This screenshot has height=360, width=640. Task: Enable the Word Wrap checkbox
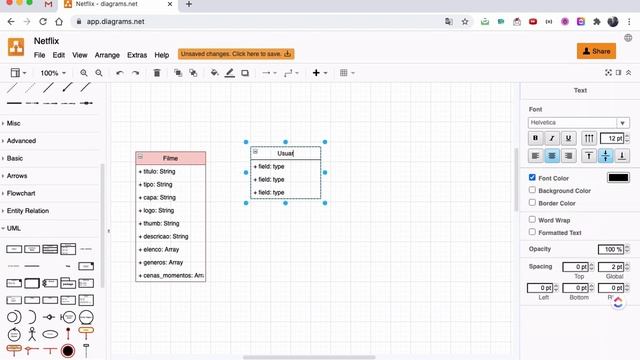(532, 219)
